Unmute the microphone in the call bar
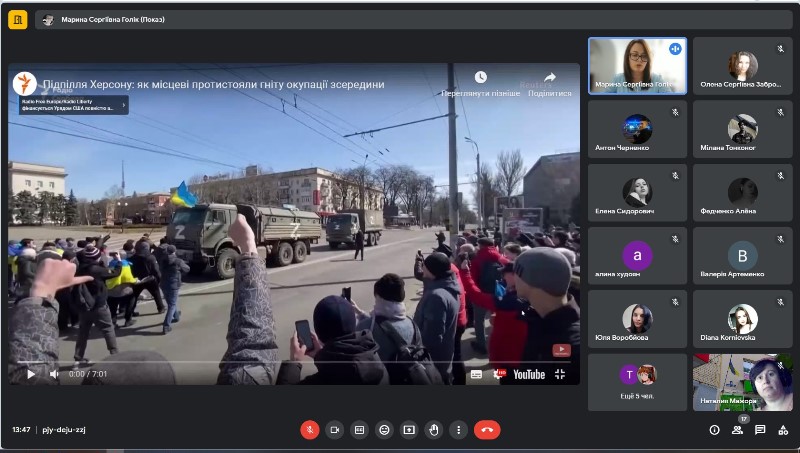The width and height of the screenshot is (800, 453). click(310, 430)
